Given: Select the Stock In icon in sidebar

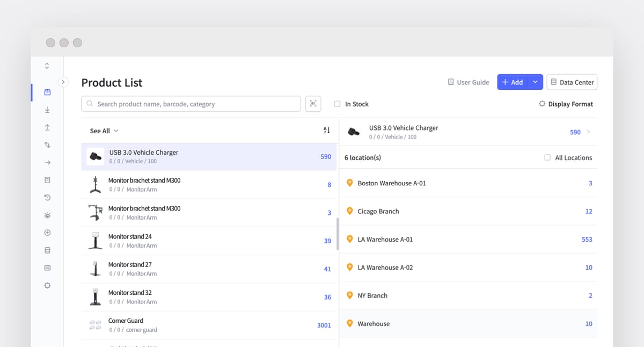Looking at the screenshot, I should (x=47, y=110).
